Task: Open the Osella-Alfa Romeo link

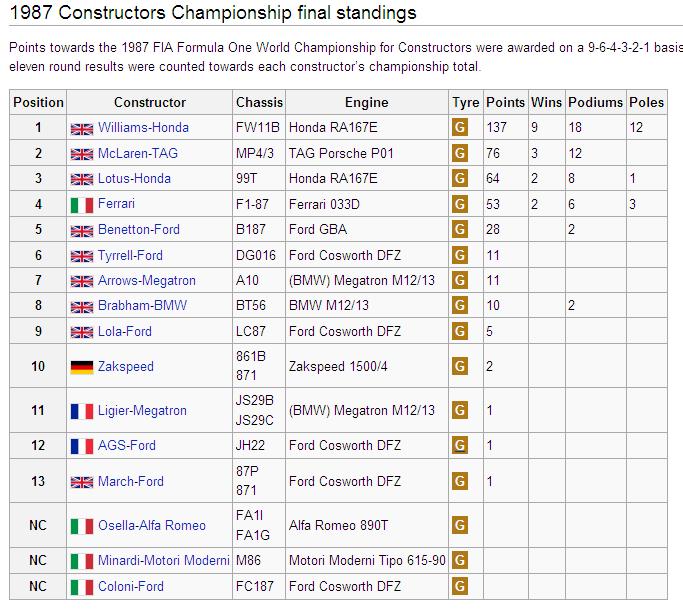Action: tap(151, 526)
